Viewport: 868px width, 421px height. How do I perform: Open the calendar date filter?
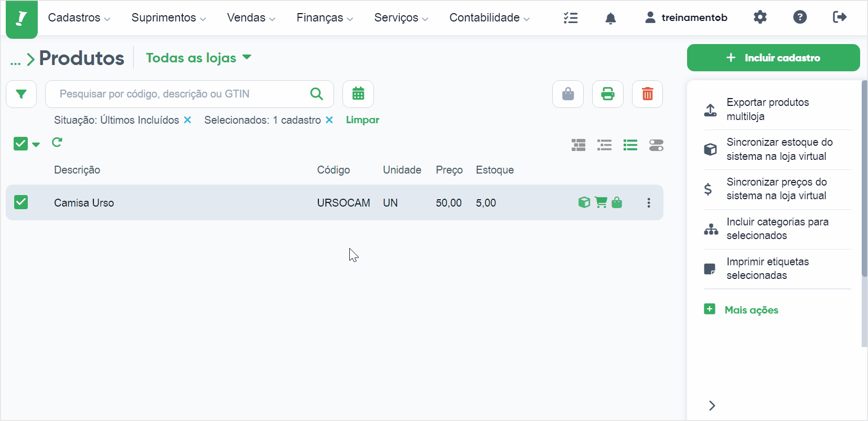[358, 94]
